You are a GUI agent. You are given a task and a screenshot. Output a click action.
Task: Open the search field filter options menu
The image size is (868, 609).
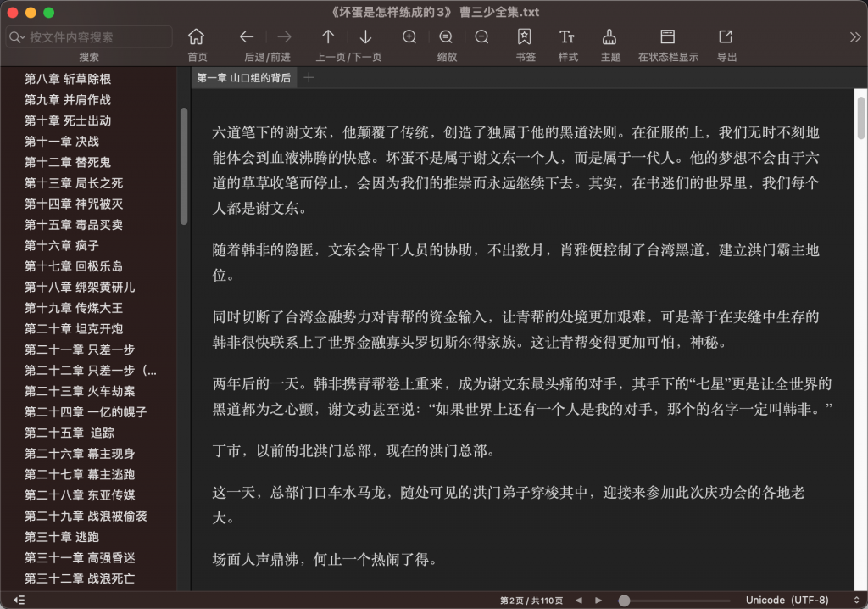(19, 37)
